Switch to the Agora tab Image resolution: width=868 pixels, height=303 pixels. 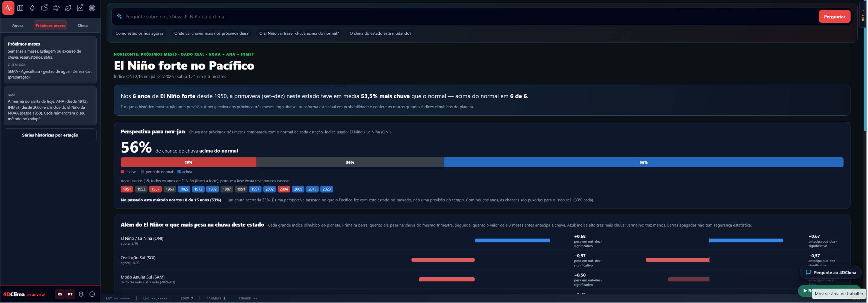[x=18, y=25]
